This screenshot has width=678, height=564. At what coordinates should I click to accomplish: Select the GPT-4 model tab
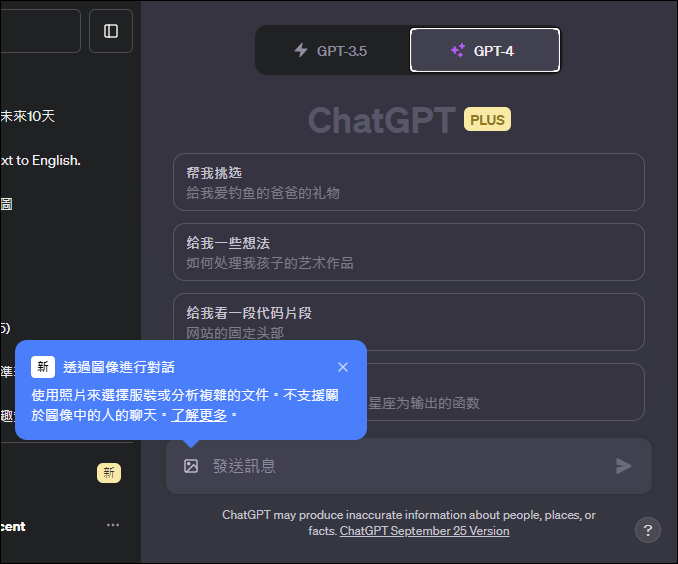[485, 51]
